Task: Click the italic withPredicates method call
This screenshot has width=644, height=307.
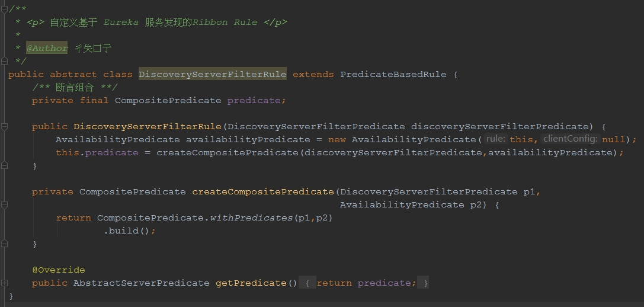Action: 251,218
